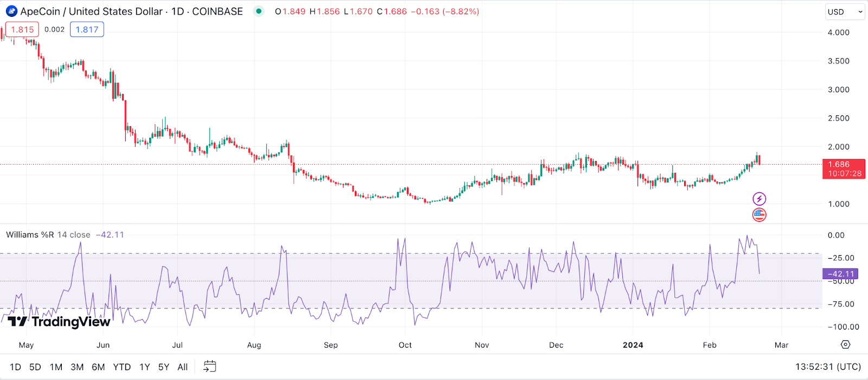Open chart settings gear icon

845,345
